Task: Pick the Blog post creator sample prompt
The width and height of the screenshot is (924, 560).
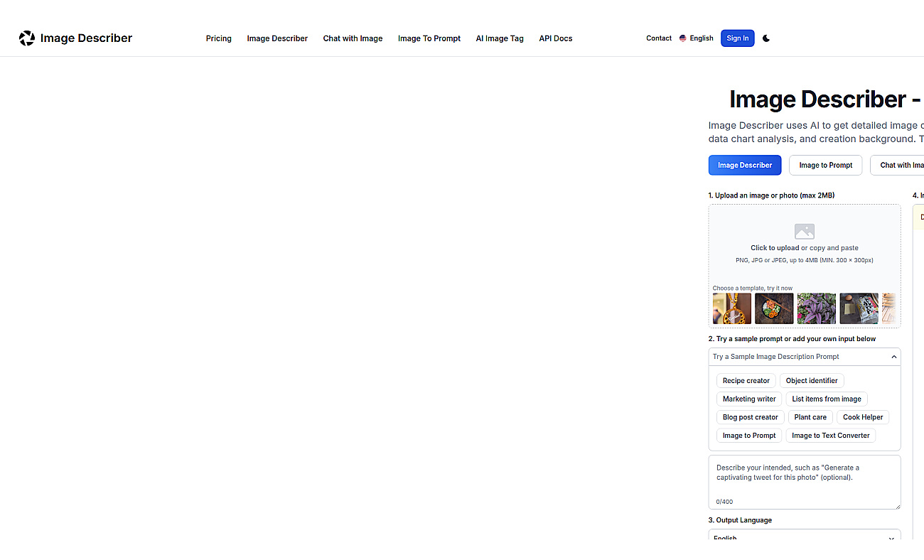Action: click(x=751, y=418)
